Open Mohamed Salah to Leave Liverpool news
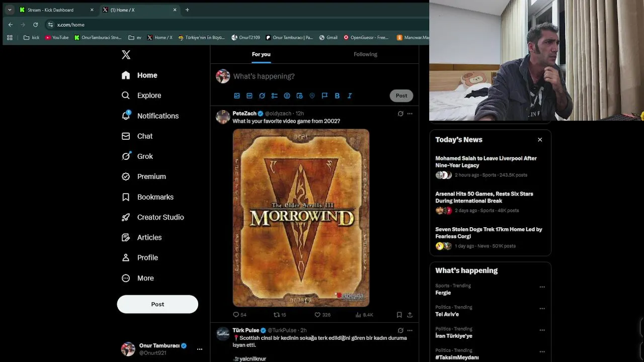Viewport: 644px width, 362px height. pos(490,166)
